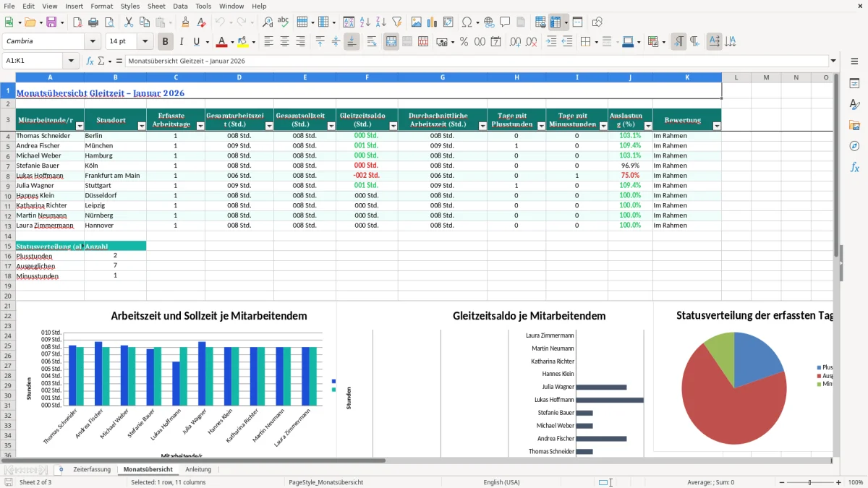Open the Styles menu
The width and height of the screenshot is (868, 488).
point(130,6)
